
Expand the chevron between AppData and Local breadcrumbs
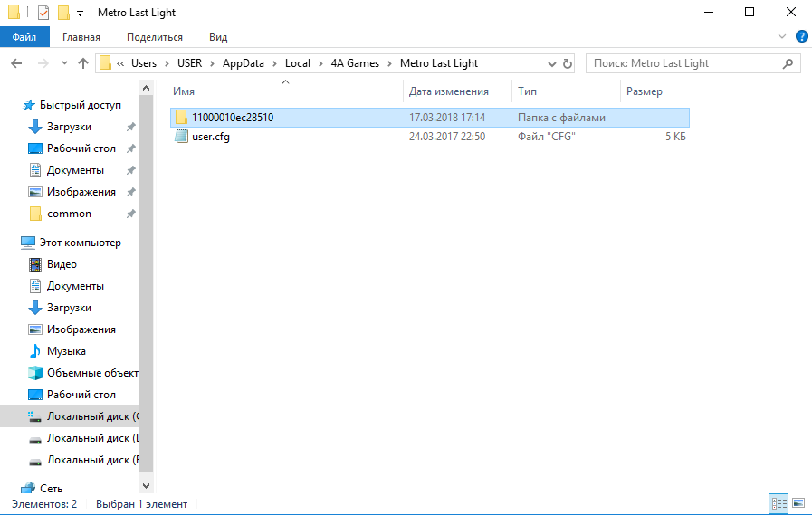click(x=275, y=63)
